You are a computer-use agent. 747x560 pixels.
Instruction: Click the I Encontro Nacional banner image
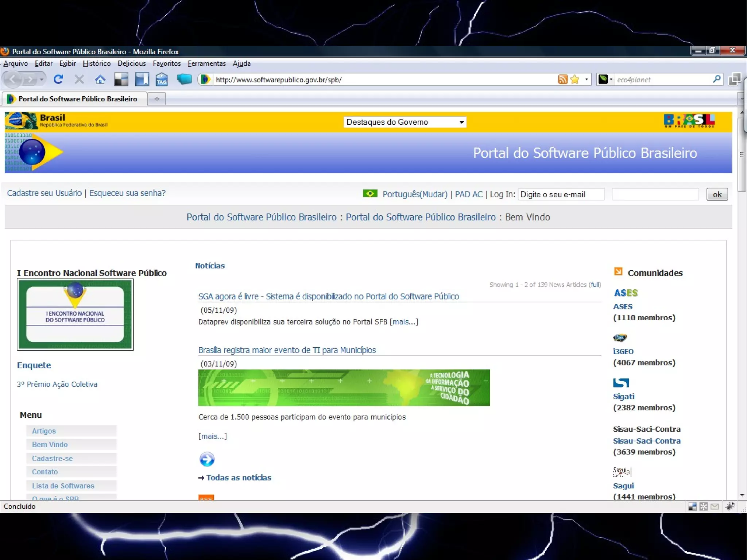75,314
